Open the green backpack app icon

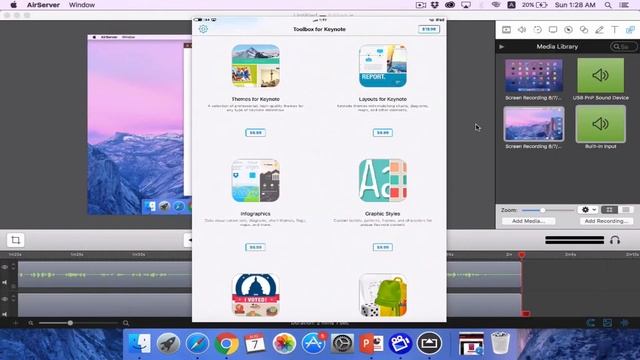coord(383,295)
